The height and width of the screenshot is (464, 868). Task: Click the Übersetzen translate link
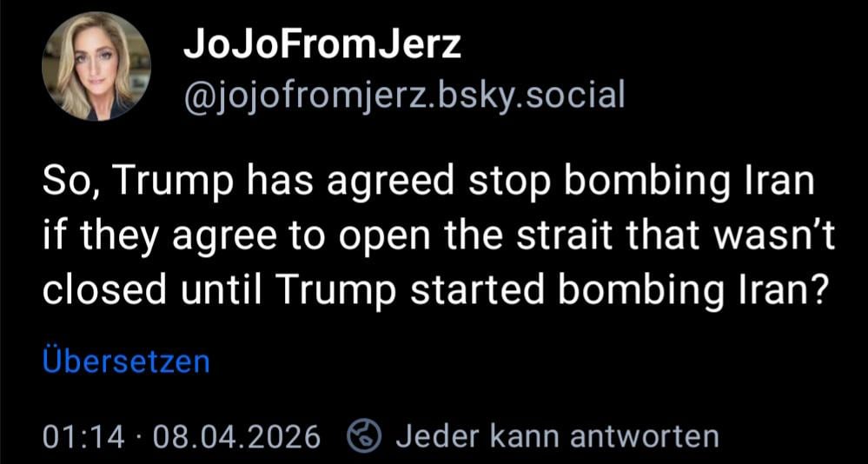(125, 361)
